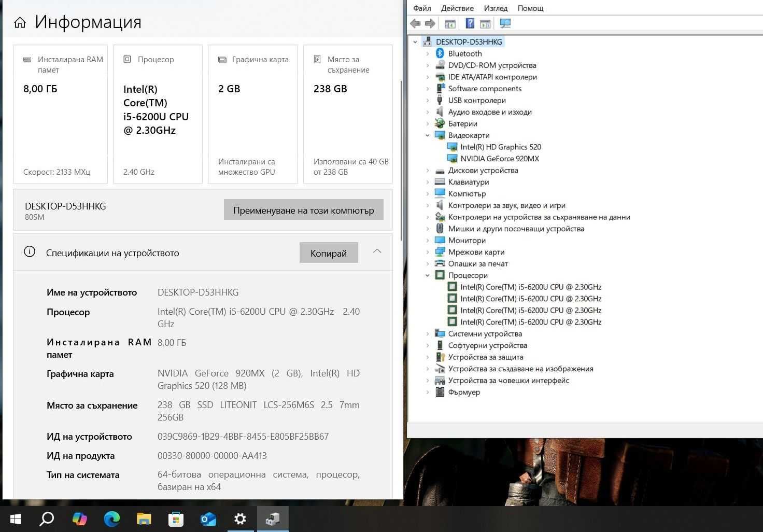Click the Компютър tree entry

tap(467, 193)
